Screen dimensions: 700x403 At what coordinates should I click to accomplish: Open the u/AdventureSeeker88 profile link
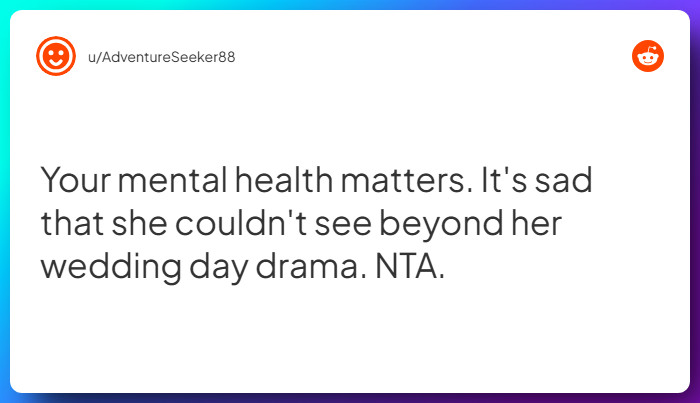(x=160, y=56)
